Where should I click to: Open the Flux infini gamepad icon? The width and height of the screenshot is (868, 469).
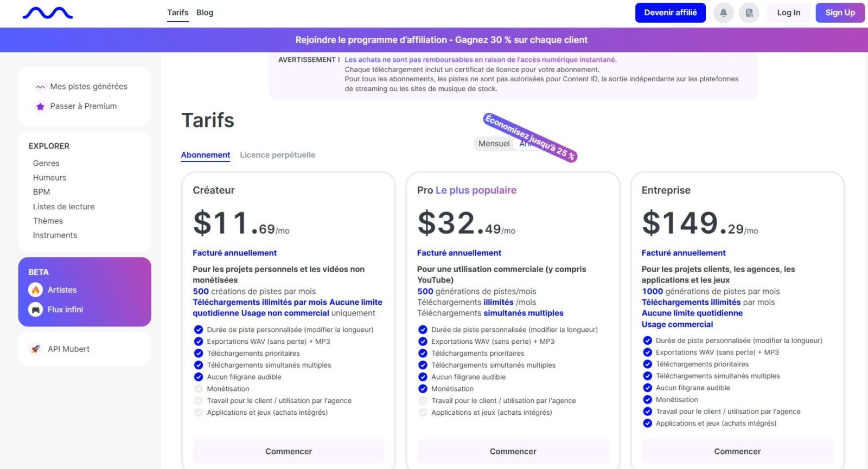(x=36, y=310)
